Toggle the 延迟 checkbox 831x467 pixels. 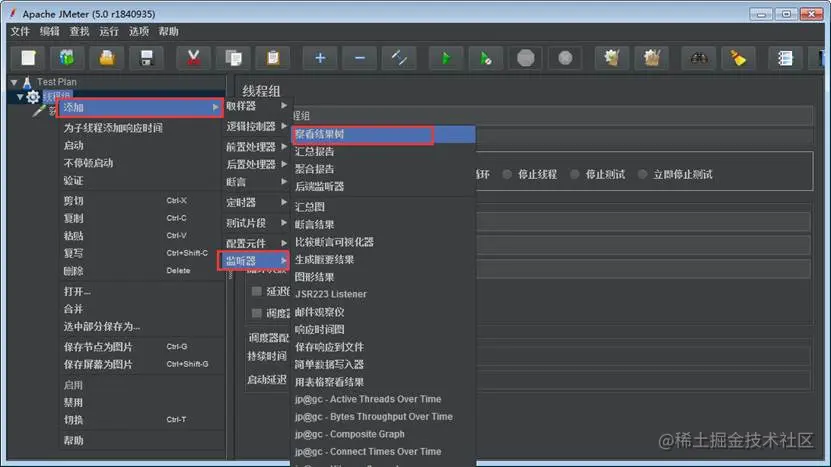[257, 291]
